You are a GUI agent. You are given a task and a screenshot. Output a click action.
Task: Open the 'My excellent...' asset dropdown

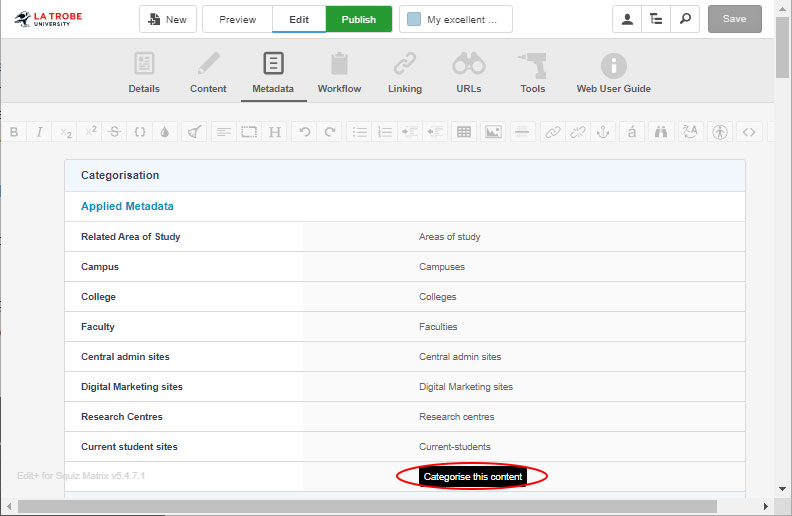pyautogui.click(x=455, y=19)
